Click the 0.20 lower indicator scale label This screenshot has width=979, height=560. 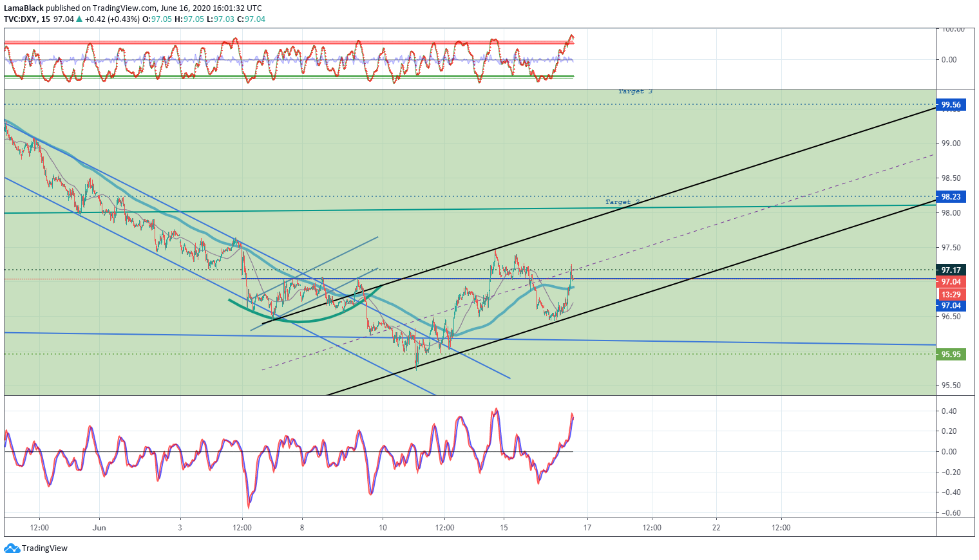[949, 431]
